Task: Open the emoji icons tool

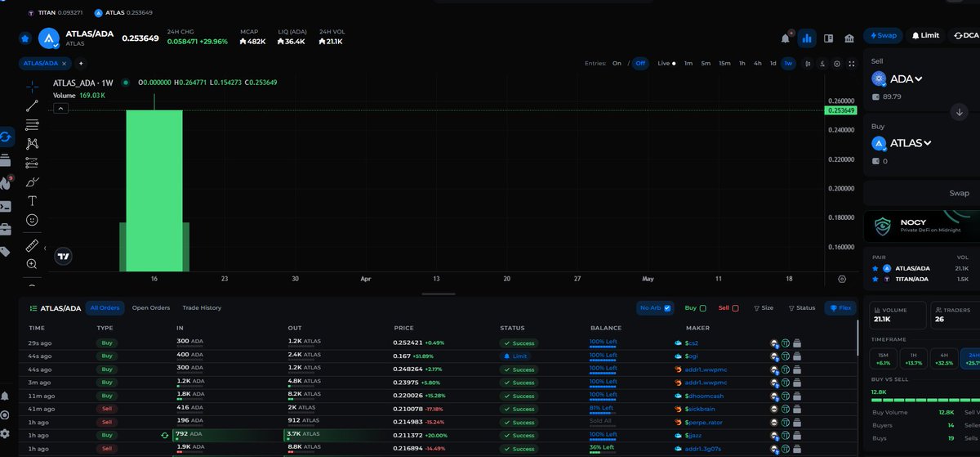Action: click(x=32, y=220)
